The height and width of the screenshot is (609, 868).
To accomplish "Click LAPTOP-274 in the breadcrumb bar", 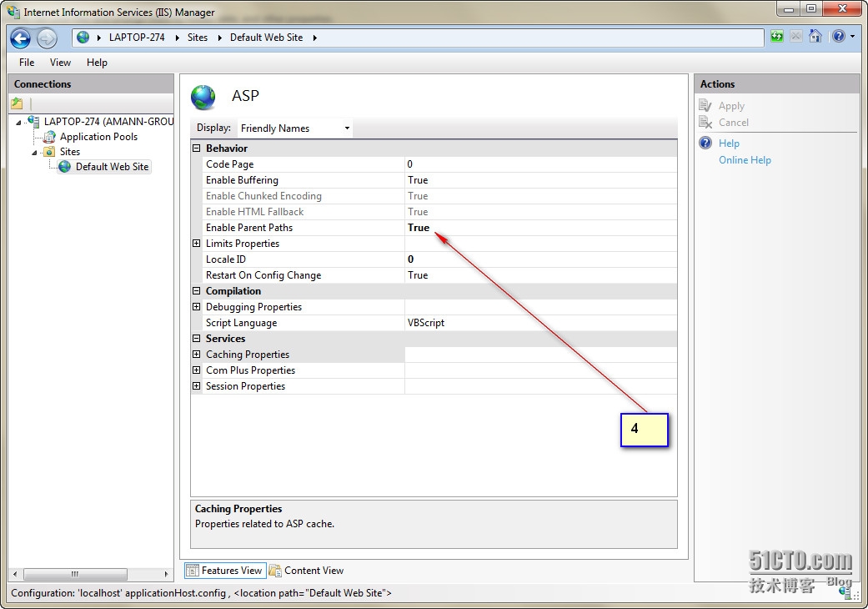I will (137, 37).
